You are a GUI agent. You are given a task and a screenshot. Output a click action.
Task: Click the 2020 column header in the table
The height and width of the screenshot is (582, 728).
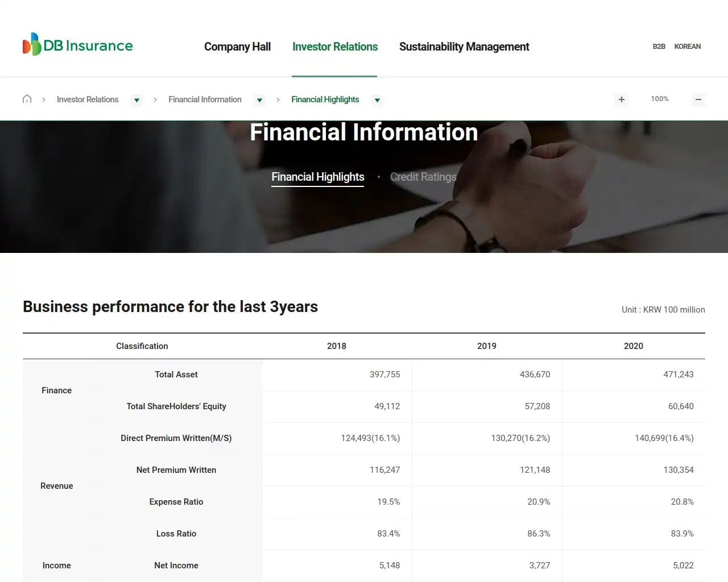tap(634, 346)
